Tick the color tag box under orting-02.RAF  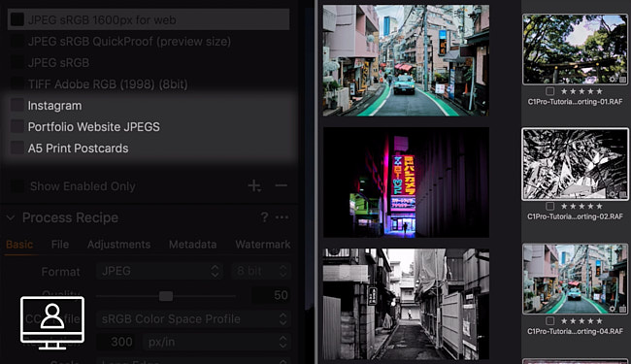(x=549, y=207)
